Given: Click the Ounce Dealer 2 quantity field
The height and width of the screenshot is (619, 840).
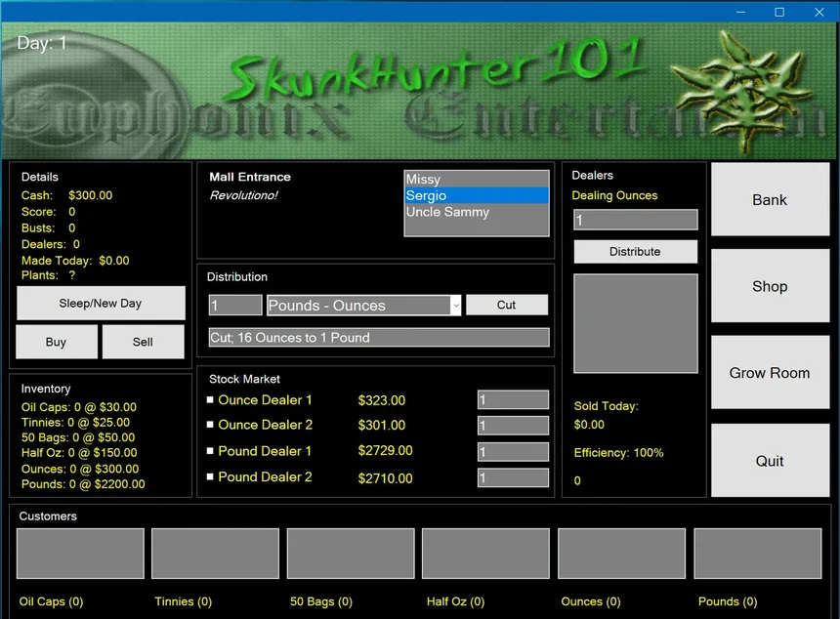Looking at the screenshot, I should click(513, 425).
